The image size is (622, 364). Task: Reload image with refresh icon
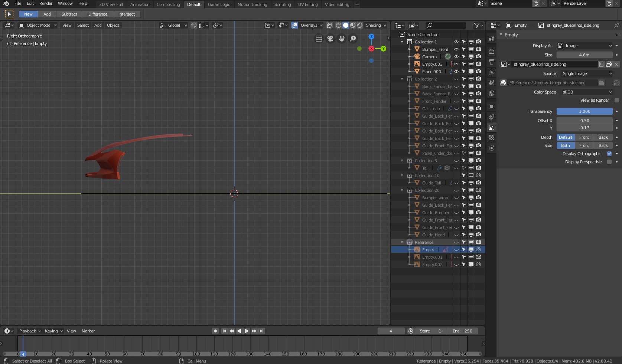616,83
